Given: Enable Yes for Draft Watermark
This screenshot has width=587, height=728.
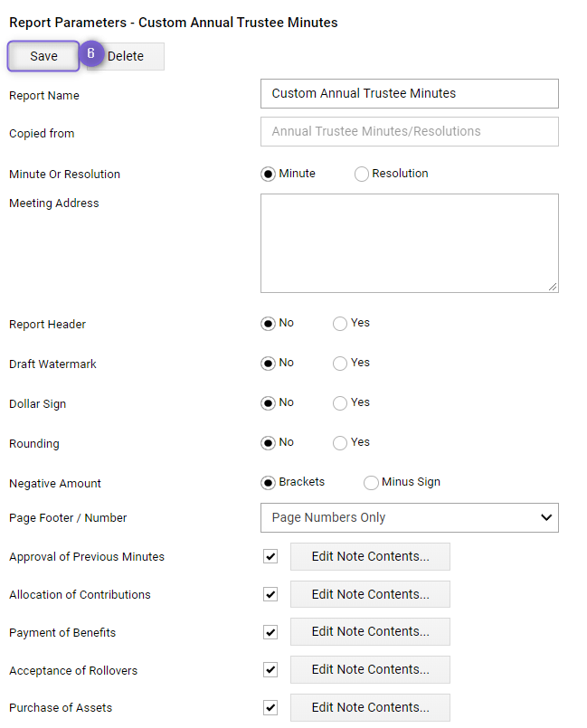Looking at the screenshot, I should (340, 364).
